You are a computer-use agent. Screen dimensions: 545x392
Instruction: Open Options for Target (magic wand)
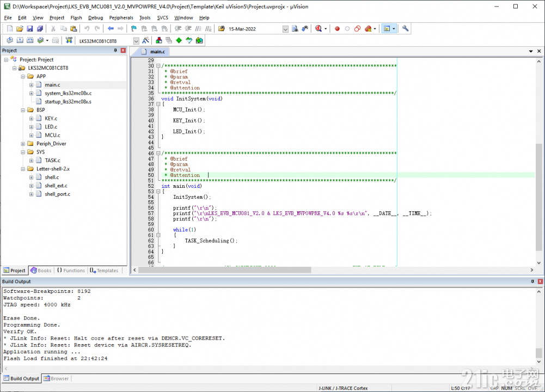(x=145, y=41)
